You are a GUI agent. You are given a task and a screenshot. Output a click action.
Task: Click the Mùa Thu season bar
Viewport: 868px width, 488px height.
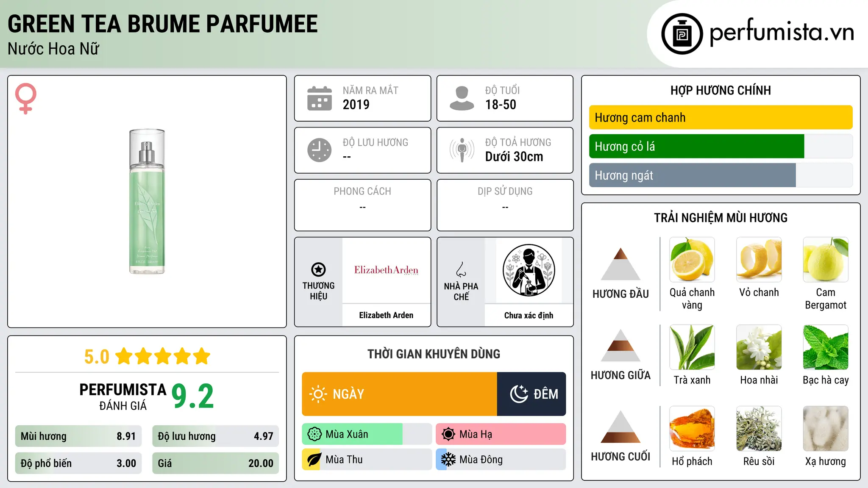coord(367,460)
